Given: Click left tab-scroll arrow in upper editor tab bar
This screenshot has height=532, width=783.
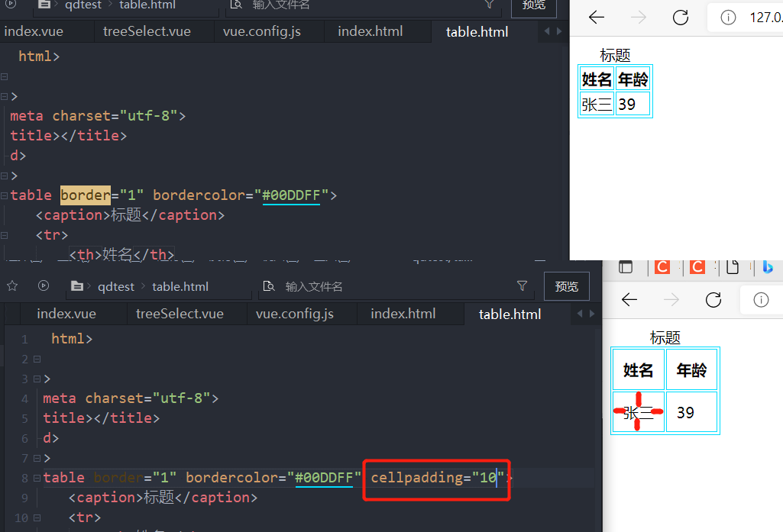Looking at the screenshot, I should click(x=547, y=31).
